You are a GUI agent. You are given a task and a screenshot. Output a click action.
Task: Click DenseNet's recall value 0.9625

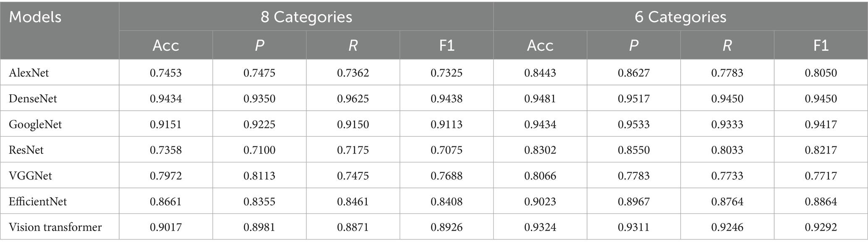coord(353,99)
